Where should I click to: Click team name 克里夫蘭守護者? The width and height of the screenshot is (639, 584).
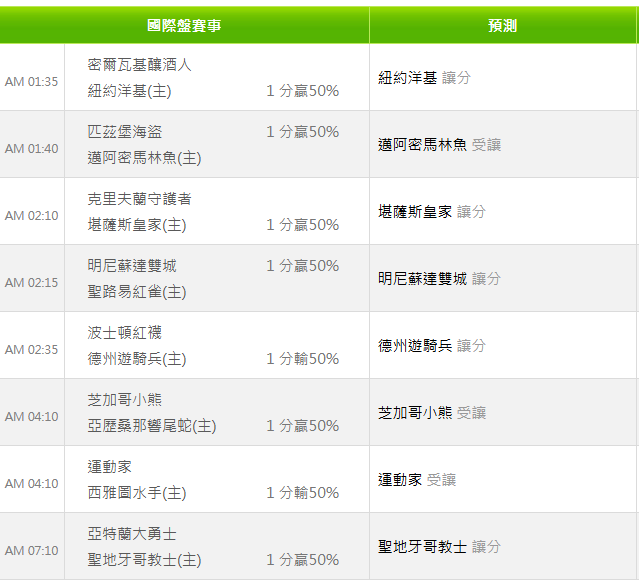click(139, 198)
